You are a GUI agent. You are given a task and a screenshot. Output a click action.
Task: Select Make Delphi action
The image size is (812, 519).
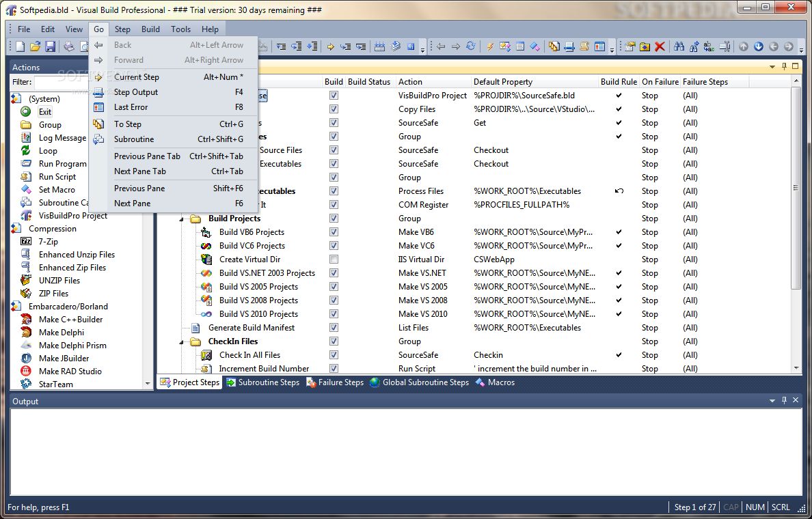(x=61, y=332)
